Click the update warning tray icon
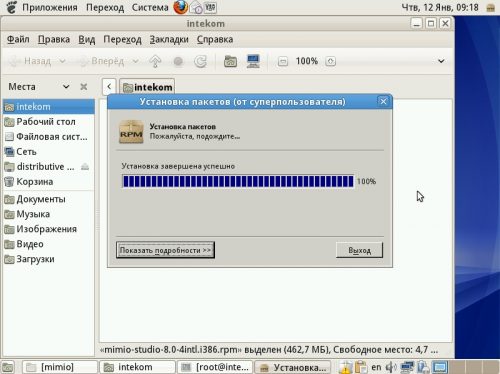The width and height of the screenshot is (500, 374). click(x=345, y=367)
